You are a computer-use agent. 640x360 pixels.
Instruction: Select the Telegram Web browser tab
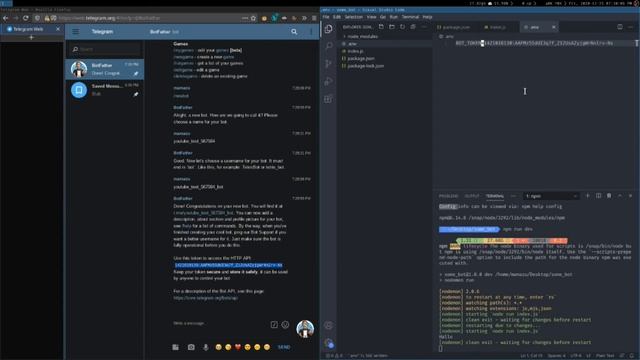tap(32, 29)
